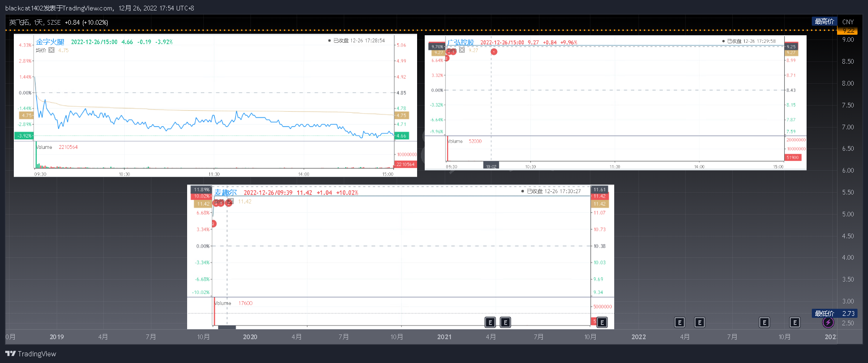Open the 广弘控股 stock name link
Screen dimensions: 868x363
click(x=460, y=42)
